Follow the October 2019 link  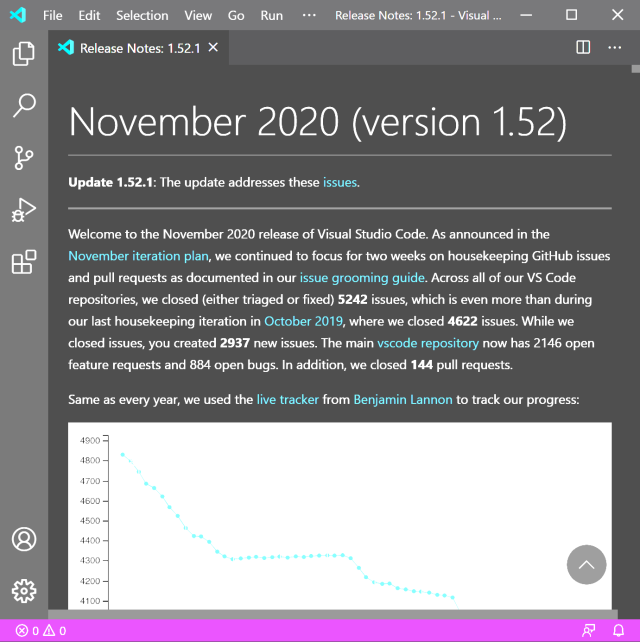(303, 321)
